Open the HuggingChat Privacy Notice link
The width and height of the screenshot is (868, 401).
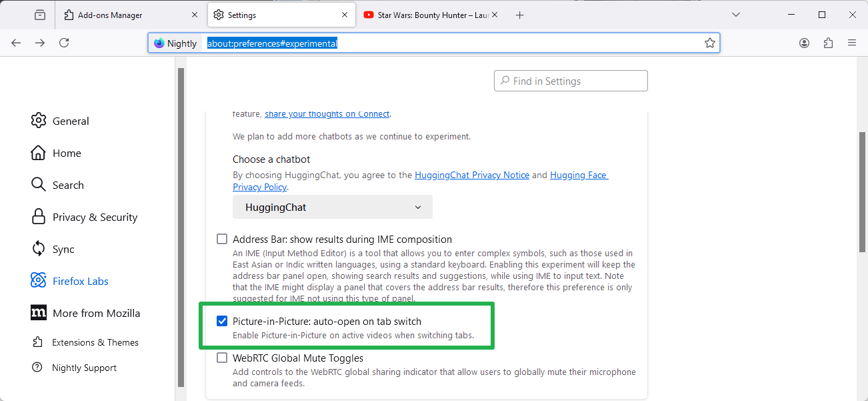click(x=471, y=175)
